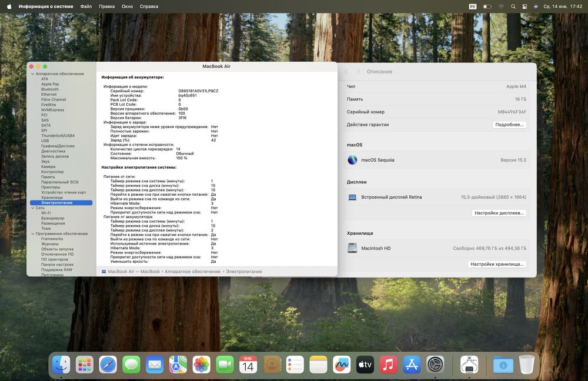
Task: Open Finder from the Dock
Action: click(61, 364)
